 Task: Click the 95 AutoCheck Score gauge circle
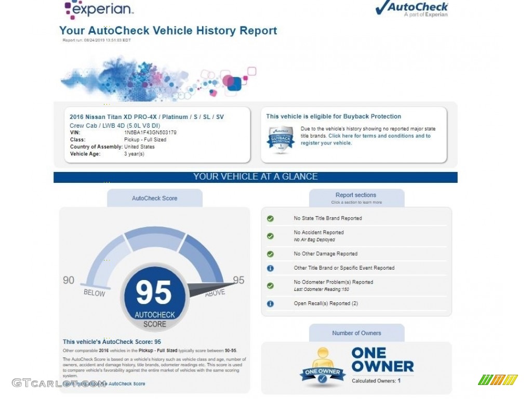pos(154,297)
